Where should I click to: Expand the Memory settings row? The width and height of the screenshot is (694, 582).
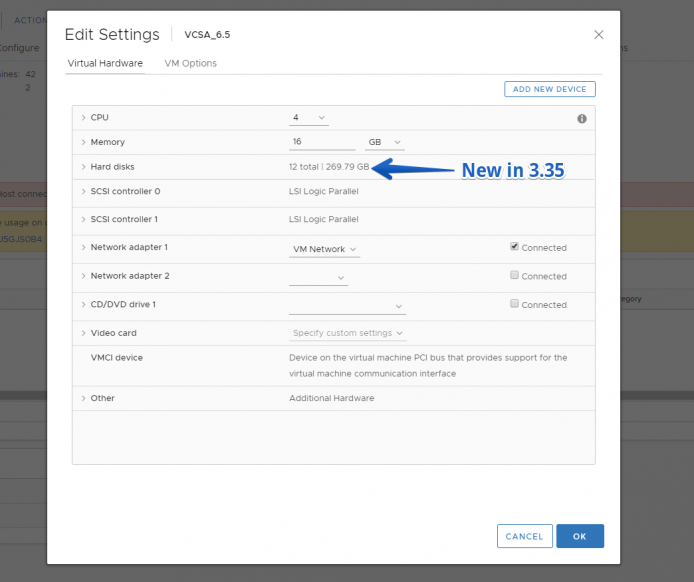83,142
